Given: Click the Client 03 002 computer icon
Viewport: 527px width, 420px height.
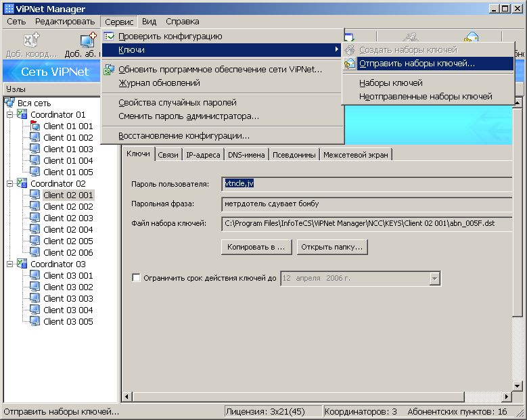Looking at the screenshot, I should [x=35, y=287].
